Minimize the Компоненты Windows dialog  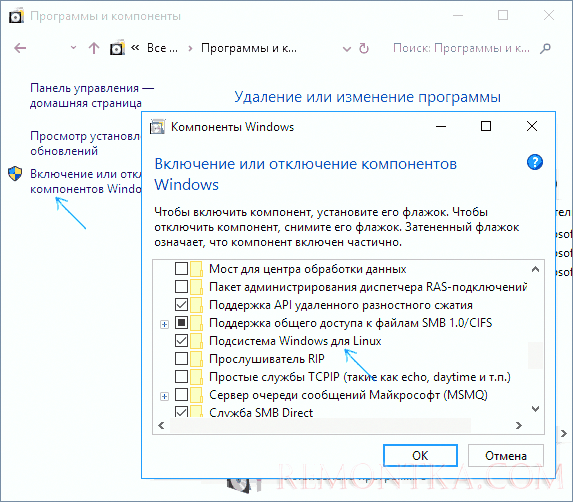[441, 126]
